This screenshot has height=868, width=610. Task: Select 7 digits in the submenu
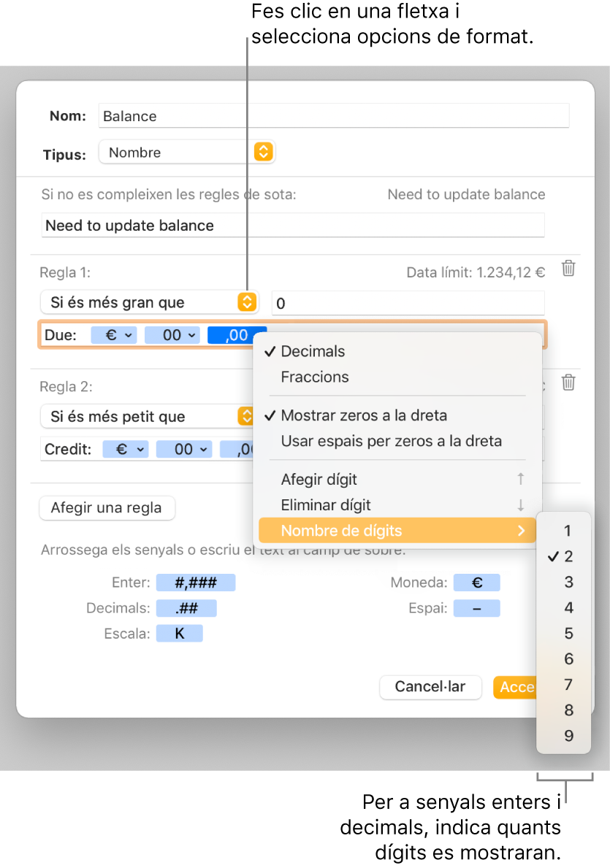[x=564, y=685]
